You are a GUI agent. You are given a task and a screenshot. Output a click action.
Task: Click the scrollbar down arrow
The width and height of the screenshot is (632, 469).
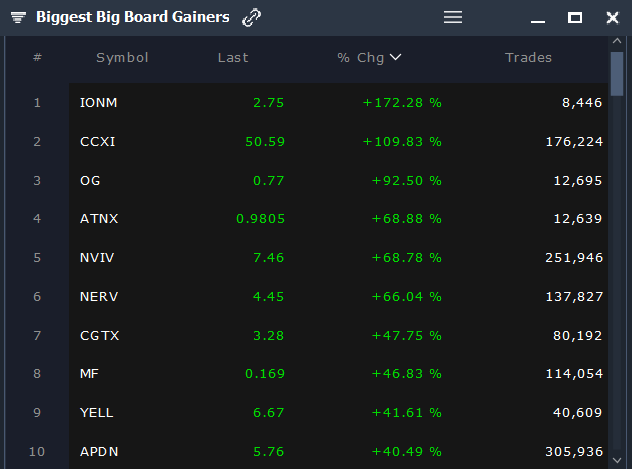[x=617, y=460]
